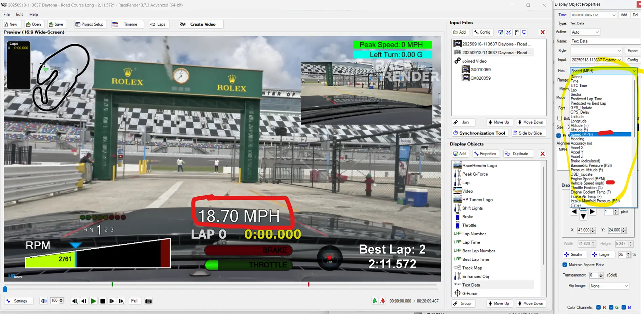Open the File menu
Viewport: 644px width, 314px height.
coord(6,15)
